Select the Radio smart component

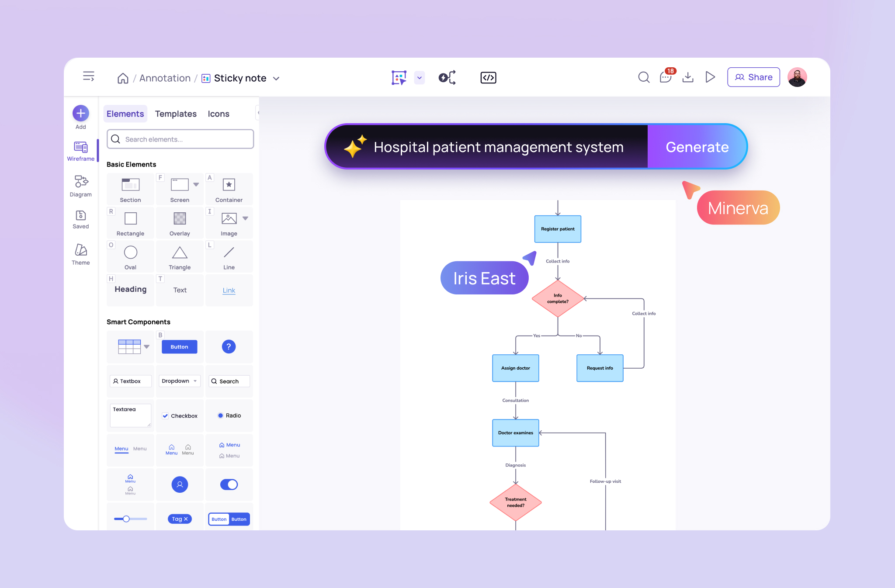[229, 415]
